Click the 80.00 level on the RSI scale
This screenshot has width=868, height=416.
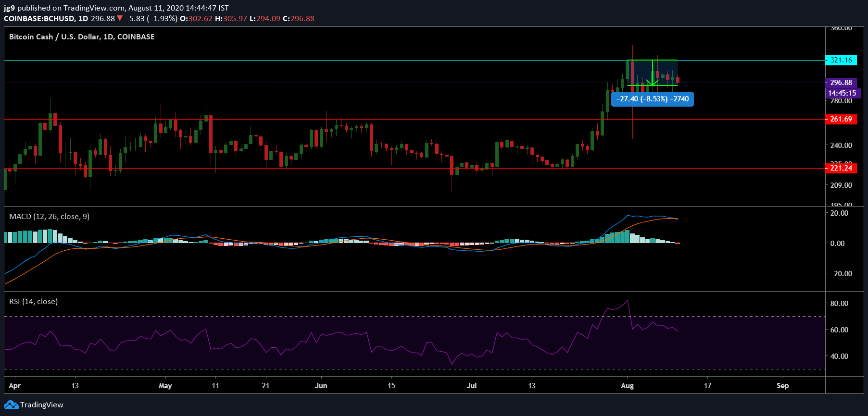(x=839, y=304)
